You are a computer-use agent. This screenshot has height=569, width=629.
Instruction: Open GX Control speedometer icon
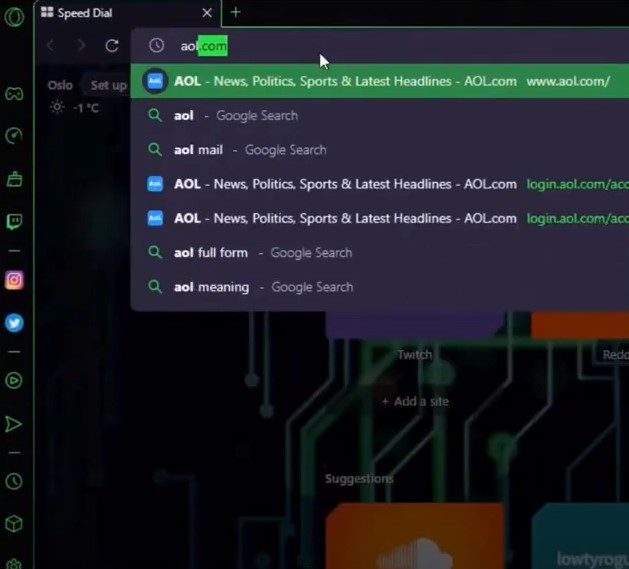(x=14, y=136)
